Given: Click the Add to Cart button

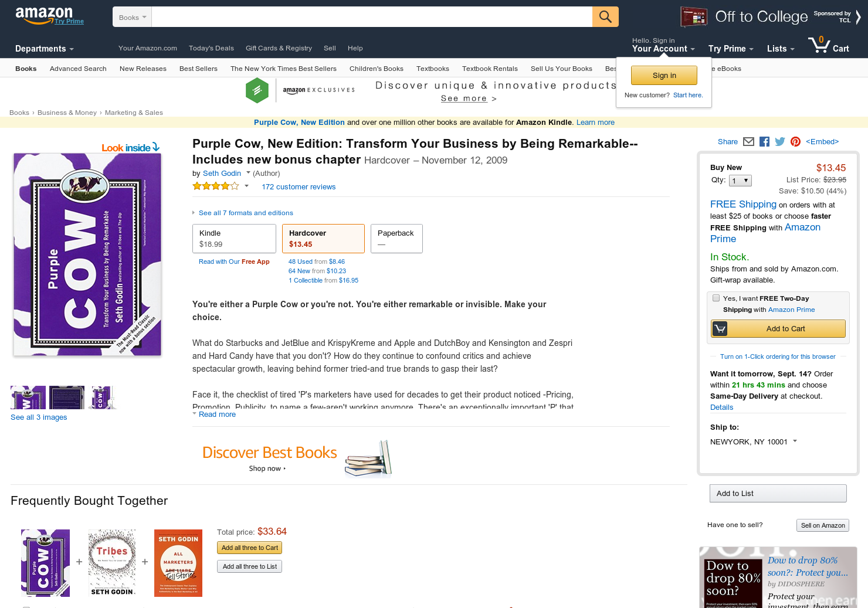Looking at the screenshot, I should click(778, 328).
